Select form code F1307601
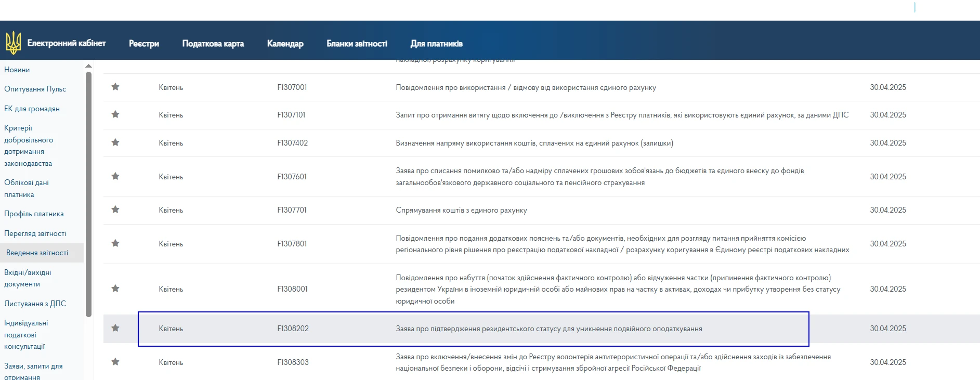Screen dimensions: 980x380 pos(292,177)
